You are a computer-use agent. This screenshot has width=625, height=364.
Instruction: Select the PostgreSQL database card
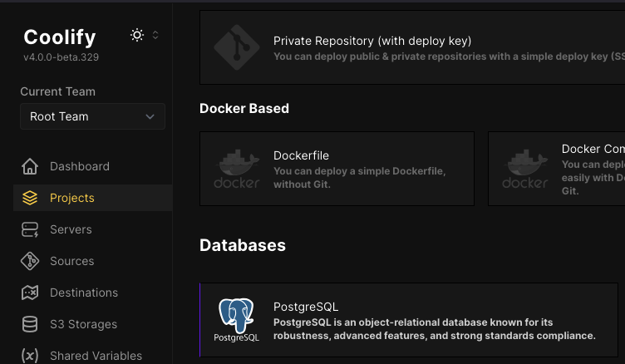click(x=409, y=320)
